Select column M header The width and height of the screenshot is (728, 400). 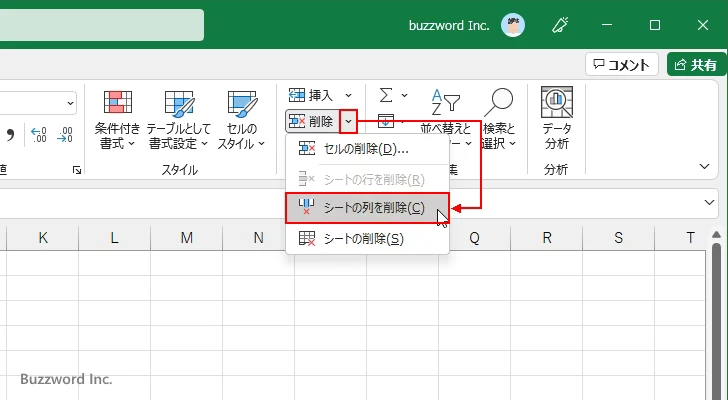187,238
